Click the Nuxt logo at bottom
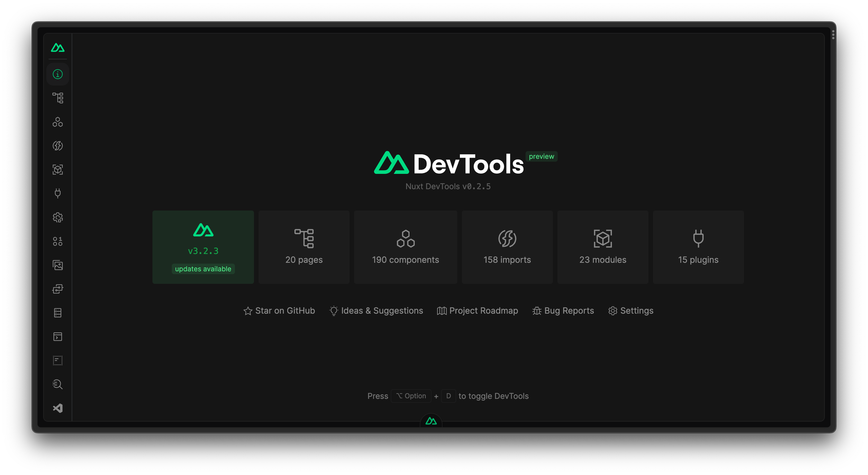The image size is (868, 475). [x=432, y=421]
